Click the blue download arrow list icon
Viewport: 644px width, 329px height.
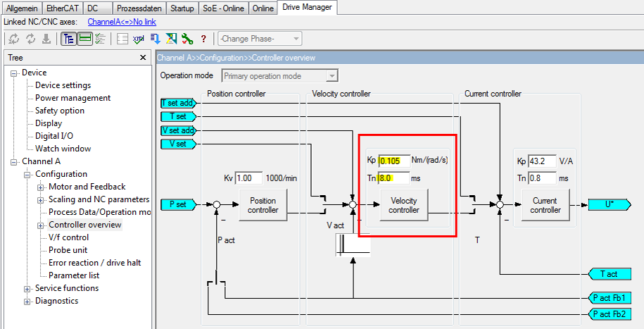tap(156, 39)
